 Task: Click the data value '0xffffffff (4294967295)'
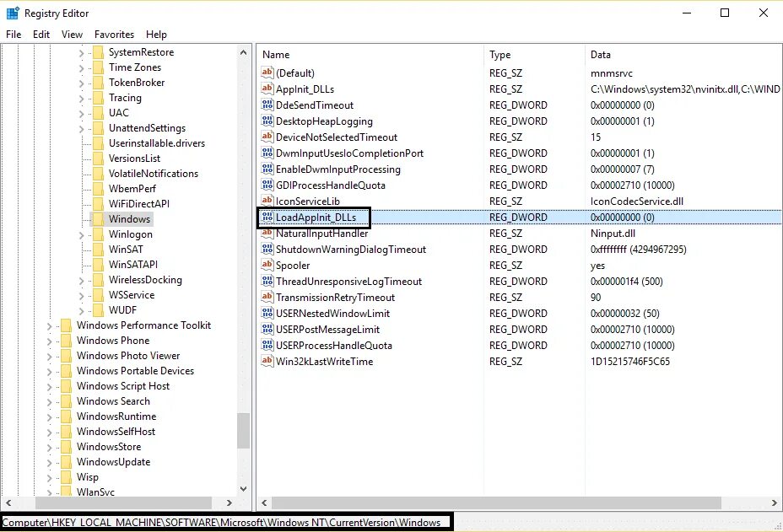(638, 249)
